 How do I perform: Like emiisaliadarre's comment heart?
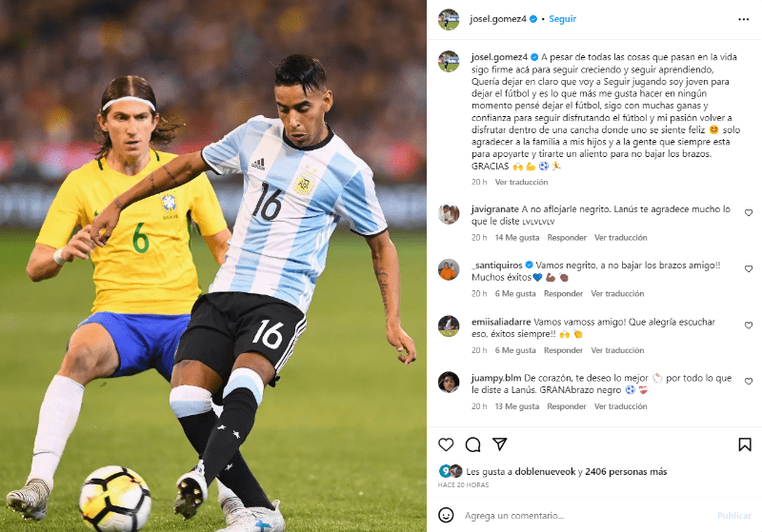pos(749,325)
